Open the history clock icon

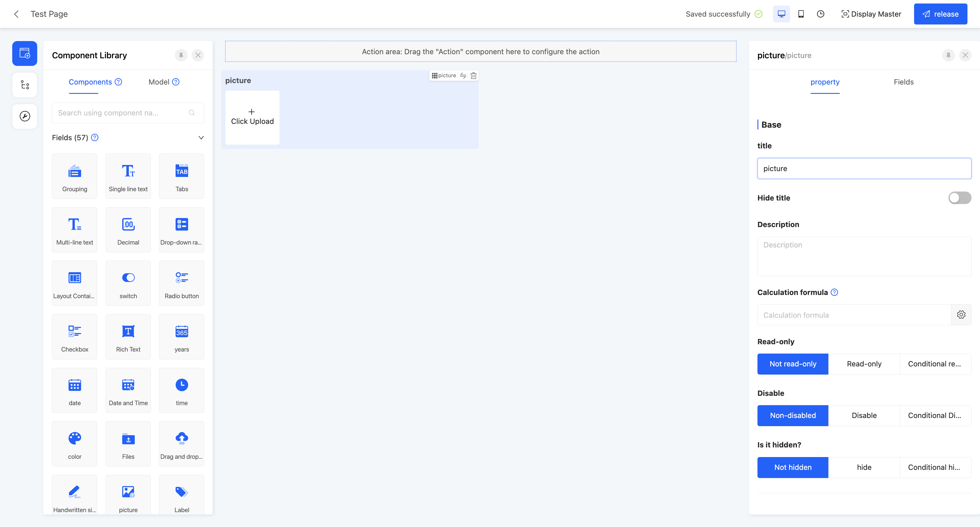(x=820, y=14)
